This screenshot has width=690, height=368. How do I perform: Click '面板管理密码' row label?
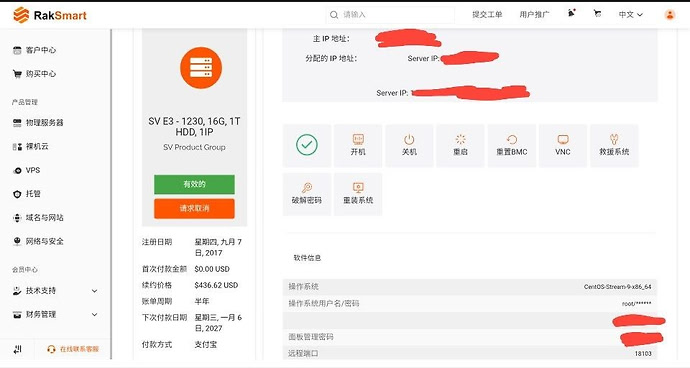click(x=311, y=337)
